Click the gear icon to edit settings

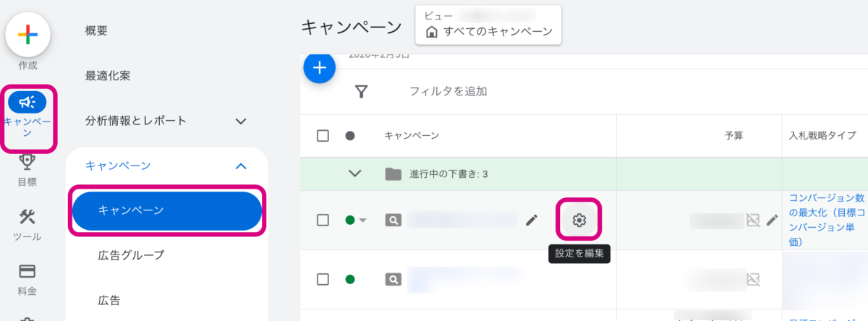[x=579, y=221]
